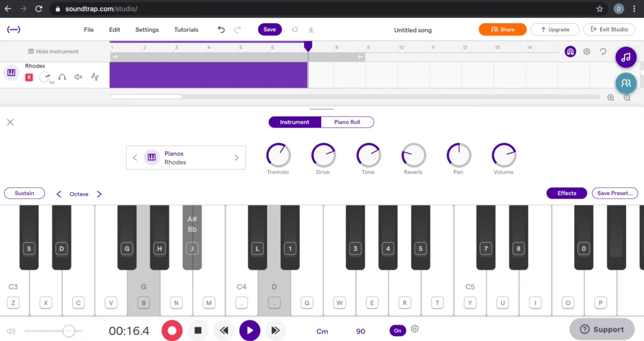644x341 pixels.
Task: Click the previous Octave chevron
Action: click(x=59, y=194)
